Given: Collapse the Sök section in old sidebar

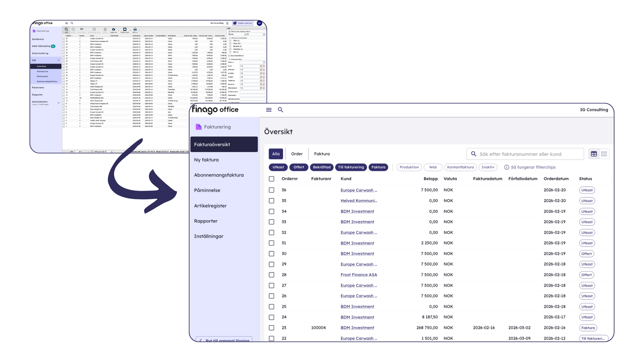Looking at the screenshot, I should 59,60.
